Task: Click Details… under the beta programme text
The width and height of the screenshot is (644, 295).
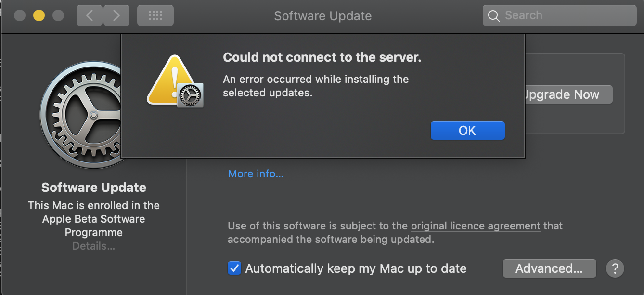Action: [93, 246]
